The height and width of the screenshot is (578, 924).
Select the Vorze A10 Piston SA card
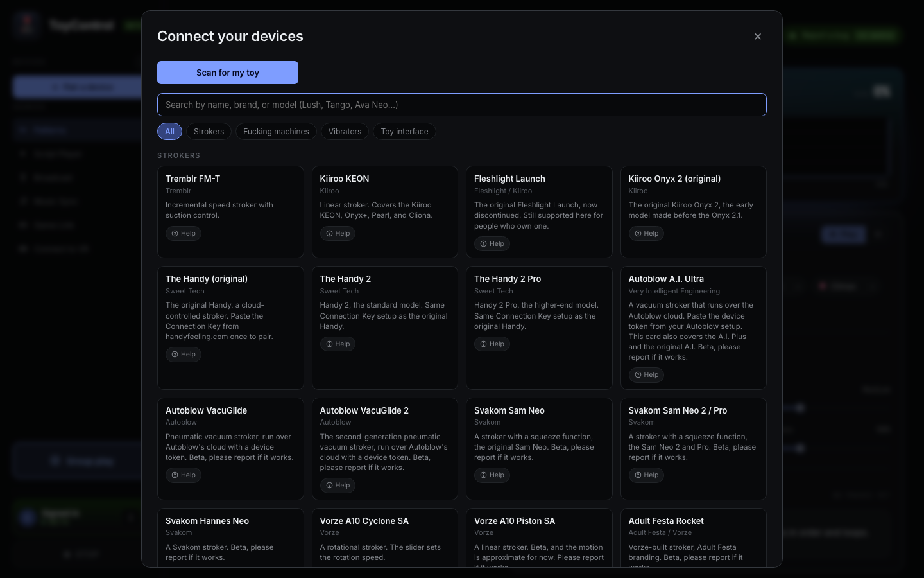(x=539, y=538)
